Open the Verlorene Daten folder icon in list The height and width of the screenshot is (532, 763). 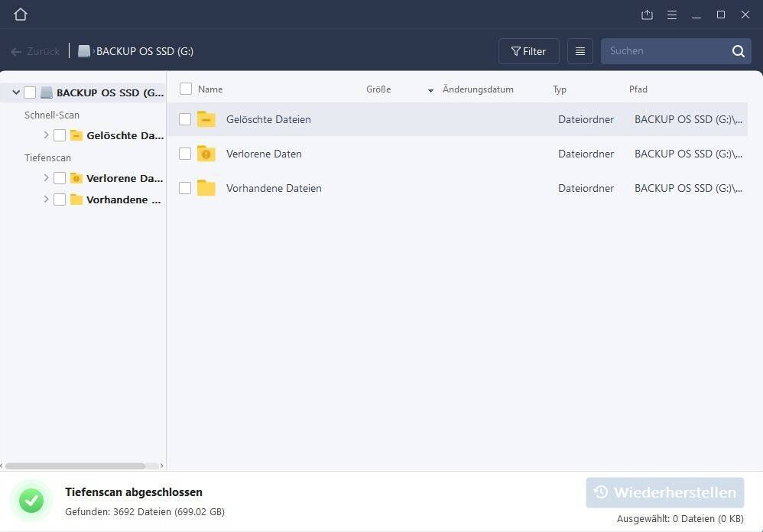pyautogui.click(x=206, y=154)
